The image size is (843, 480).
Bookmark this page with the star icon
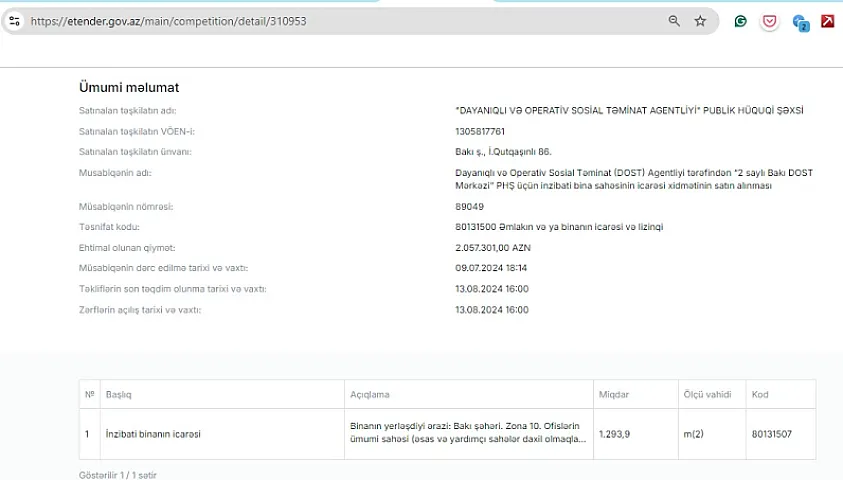click(x=700, y=21)
